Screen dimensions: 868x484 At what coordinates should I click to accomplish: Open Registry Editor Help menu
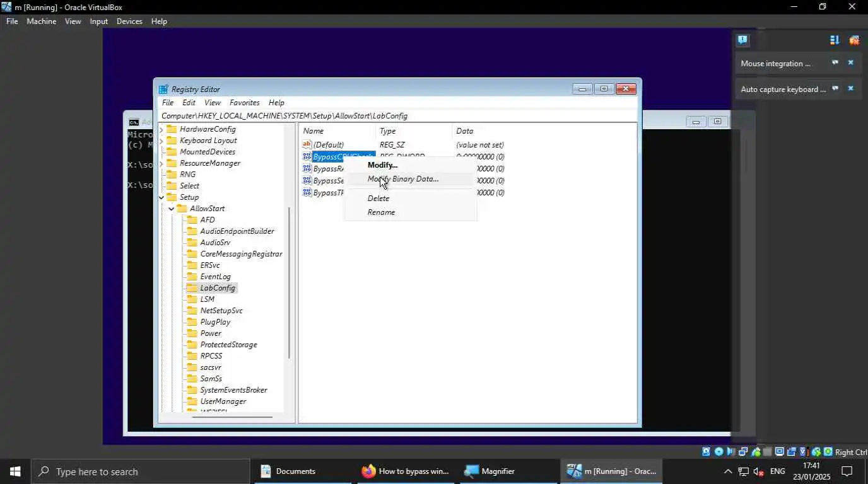click(x=276, y=103)
